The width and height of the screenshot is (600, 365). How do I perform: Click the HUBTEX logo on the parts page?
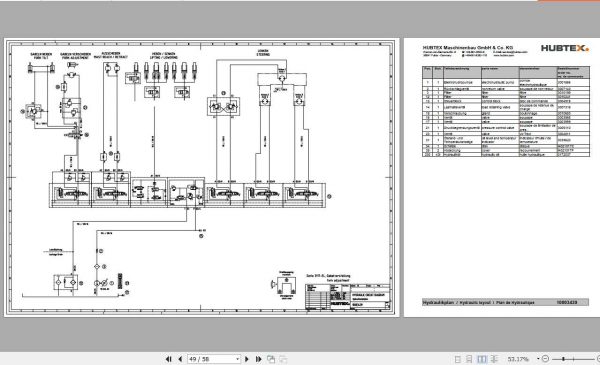pos(564,48)
